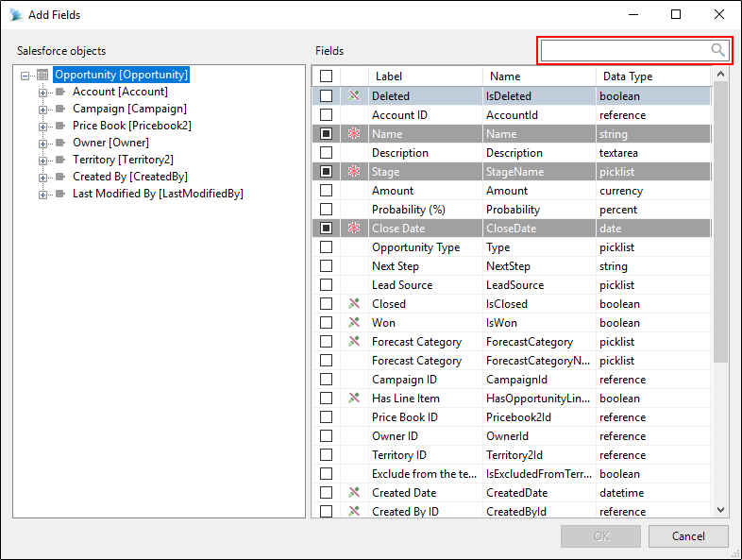Screen dimensions: 742x560
Task: Expand the Account tree node
Action: point(42,93)
